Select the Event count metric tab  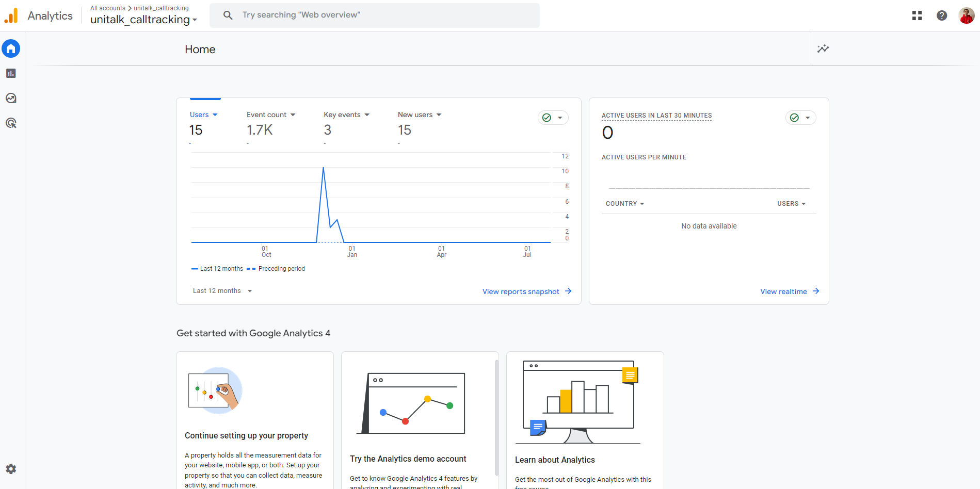(x=270, y=115)
